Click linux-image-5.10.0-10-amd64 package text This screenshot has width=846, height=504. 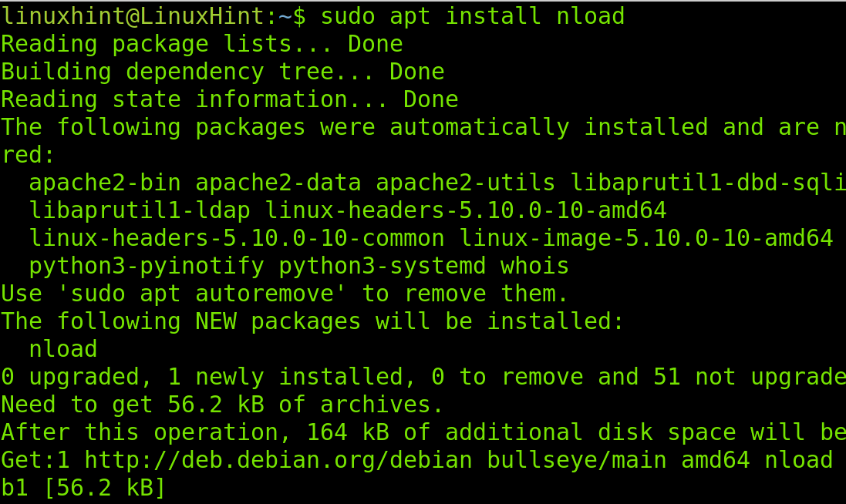[x=645, y=238]
